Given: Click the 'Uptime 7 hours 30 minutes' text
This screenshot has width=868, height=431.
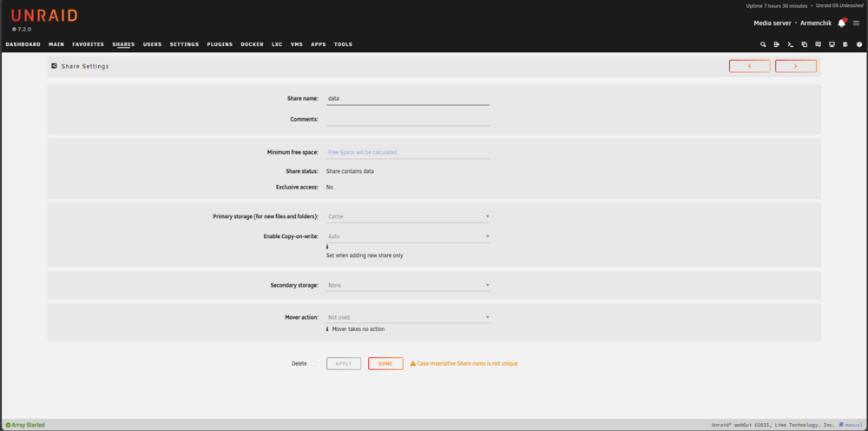Looking at the screenshot, I should pos(777,5).
